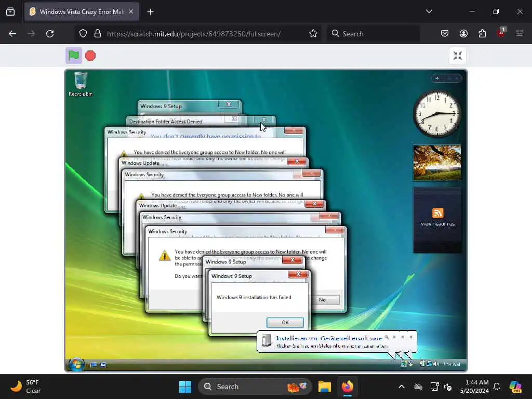Close the Destination Folder Access Denied window
Screen dimensions: 532x399
[264, 120]
